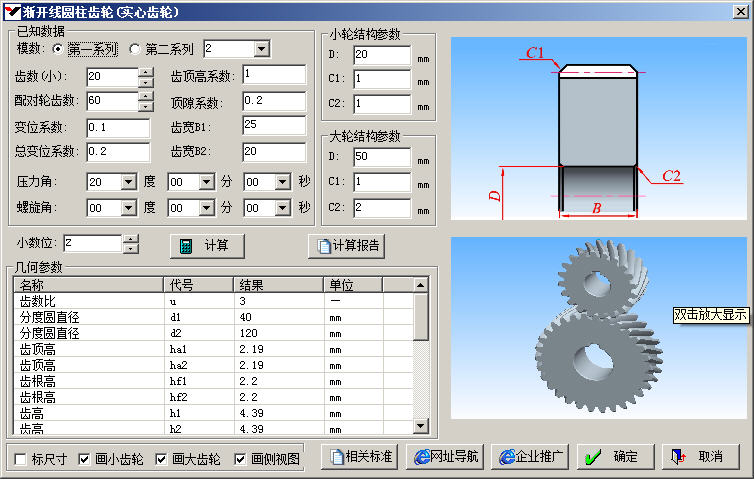Select the 分度圆直径 d1 row
Viewport: 755px width, 480px height.
click(x=200, y=317)
